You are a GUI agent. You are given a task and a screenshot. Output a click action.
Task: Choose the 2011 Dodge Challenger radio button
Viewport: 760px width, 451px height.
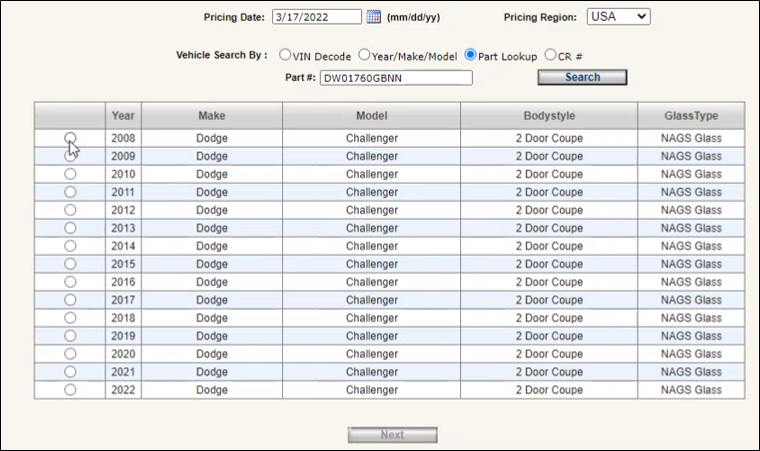pos(70,192)
